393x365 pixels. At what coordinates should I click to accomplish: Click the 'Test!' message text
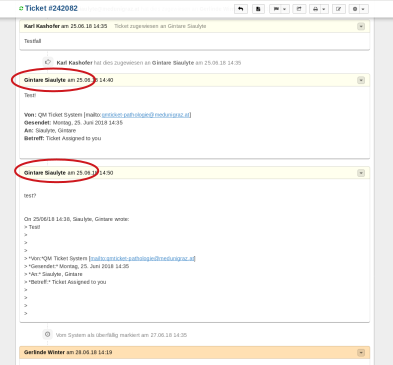click(30, 95)
